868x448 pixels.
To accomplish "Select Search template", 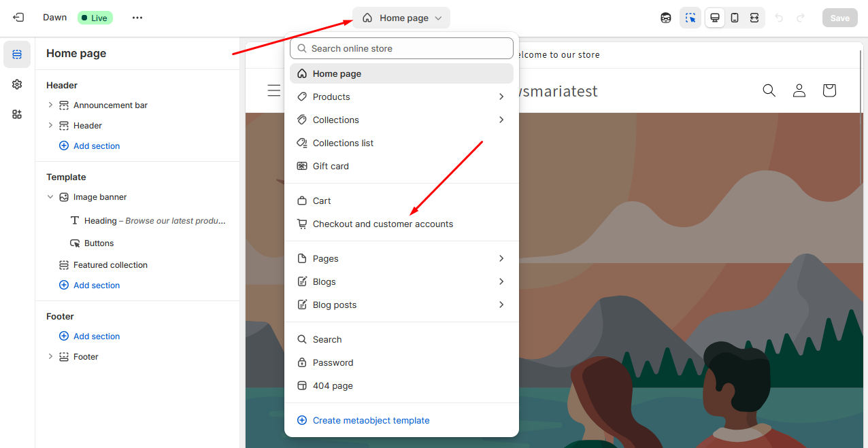I will coord(401,339).
